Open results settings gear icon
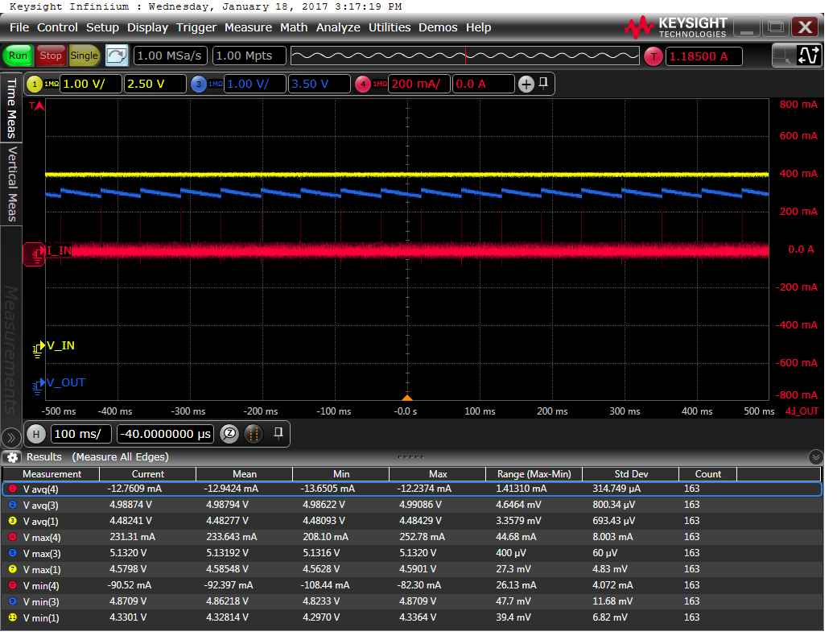The width and height of the screenshot is (837, 644). pyautogui.click(x=12, y=457)
